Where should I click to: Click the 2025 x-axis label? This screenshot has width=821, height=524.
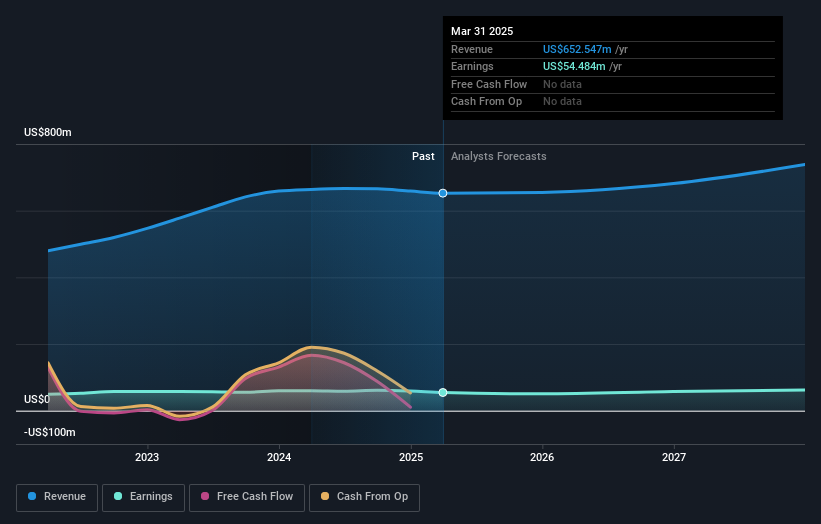pos(411,458)
